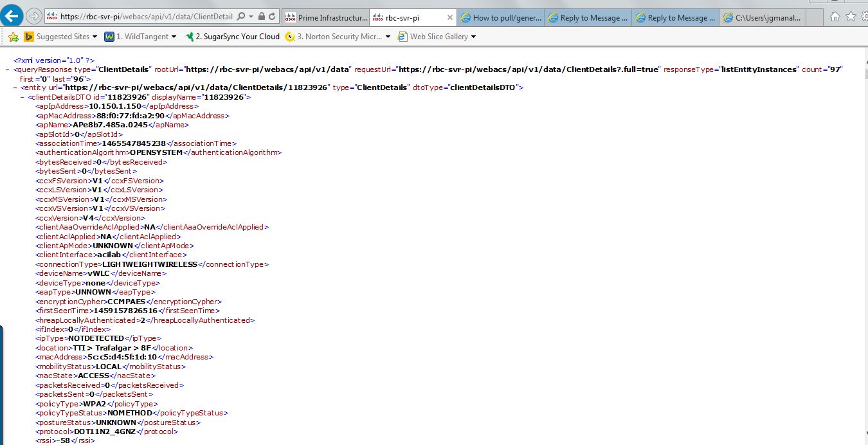Viewport: 868px width, 445px height.
Task: Click the Add to Favorites bar star icon
Action: click(13, 37)
